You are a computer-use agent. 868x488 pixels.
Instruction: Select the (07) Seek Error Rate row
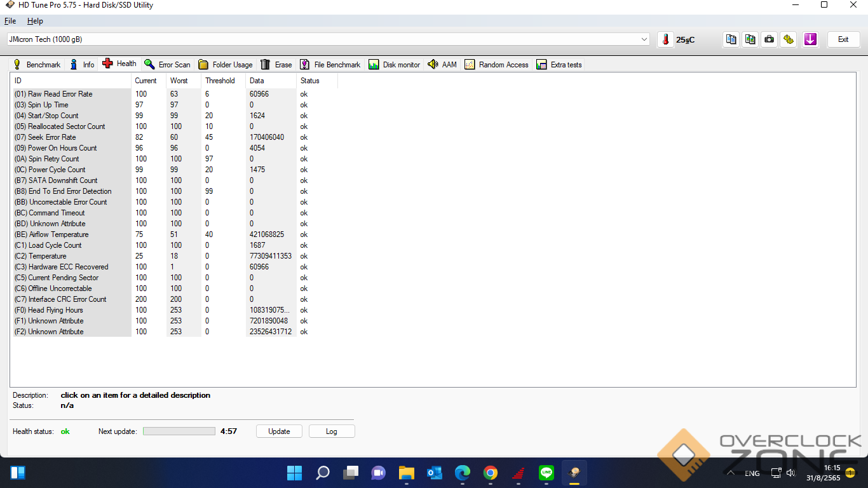pos(174,137)
